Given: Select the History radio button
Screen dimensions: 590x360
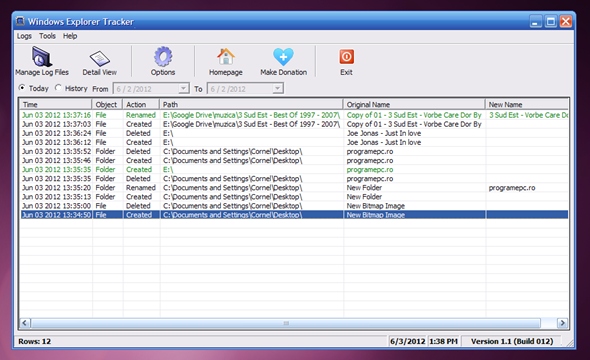Looking at the screenshot, I should coord(58,88).
